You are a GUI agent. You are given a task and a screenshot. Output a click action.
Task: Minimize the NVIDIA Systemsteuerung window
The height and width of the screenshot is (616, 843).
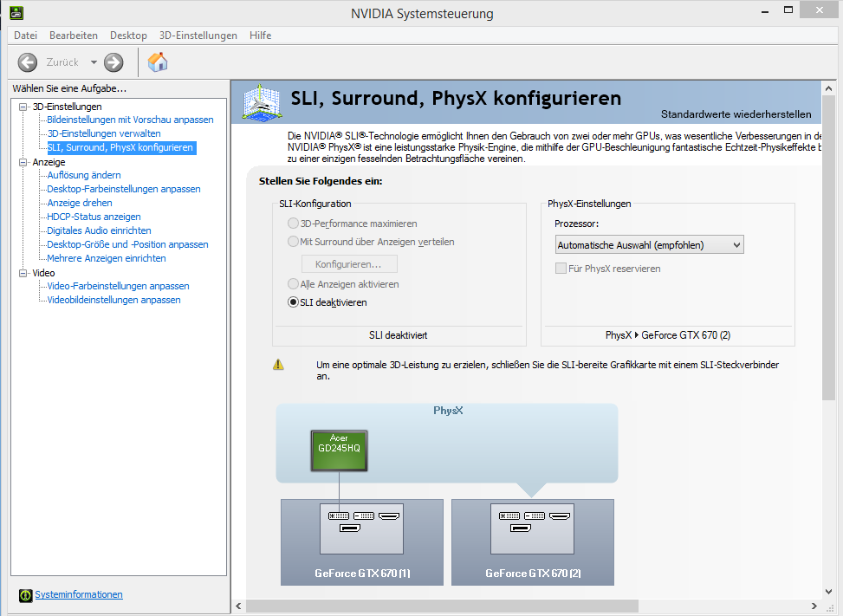tap(764, 10)
